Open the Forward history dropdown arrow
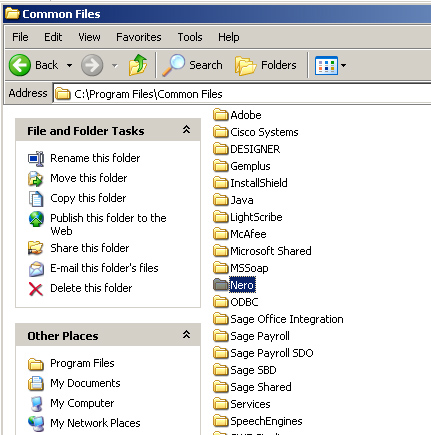Image resolution: width=431 pixels, height=435 pixels. pos(115,65)
